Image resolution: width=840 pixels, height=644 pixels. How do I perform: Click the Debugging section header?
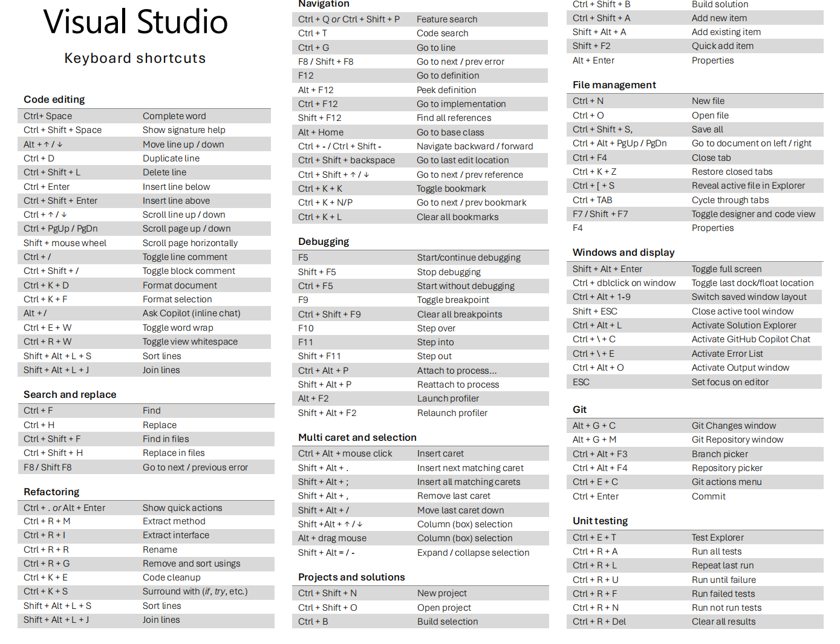(x=324, y=241)
